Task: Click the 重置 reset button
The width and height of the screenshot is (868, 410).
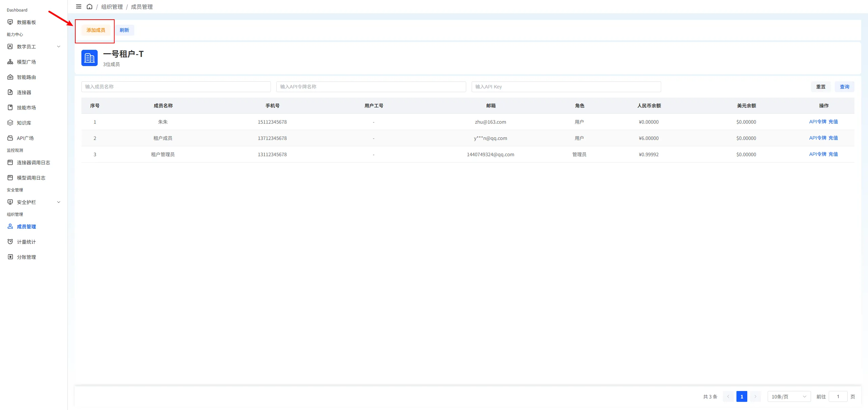Action: (821, 87)
